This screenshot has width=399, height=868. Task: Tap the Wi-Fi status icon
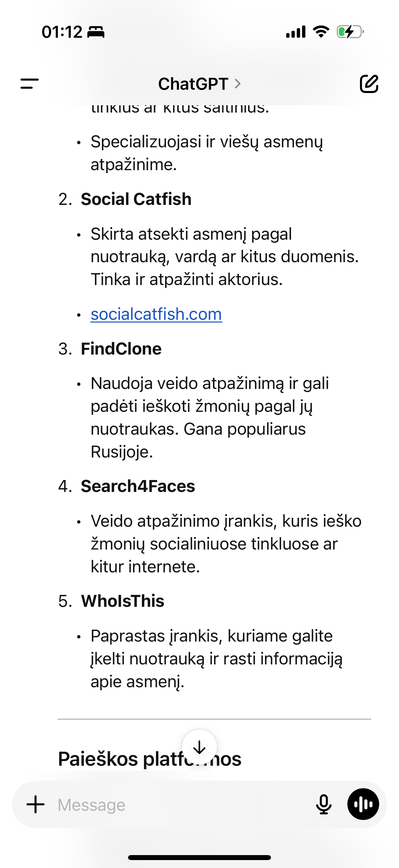tap(321, 32)
